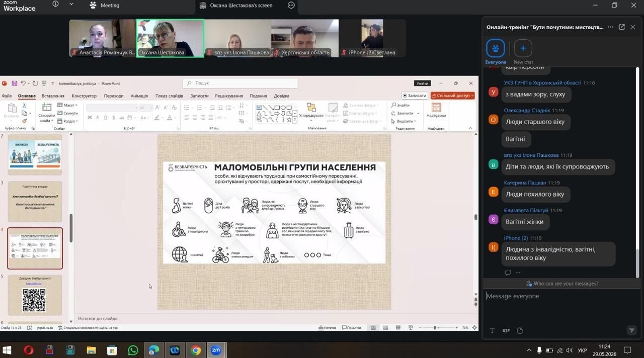Click the Записати button in PowerPoint

415,96
